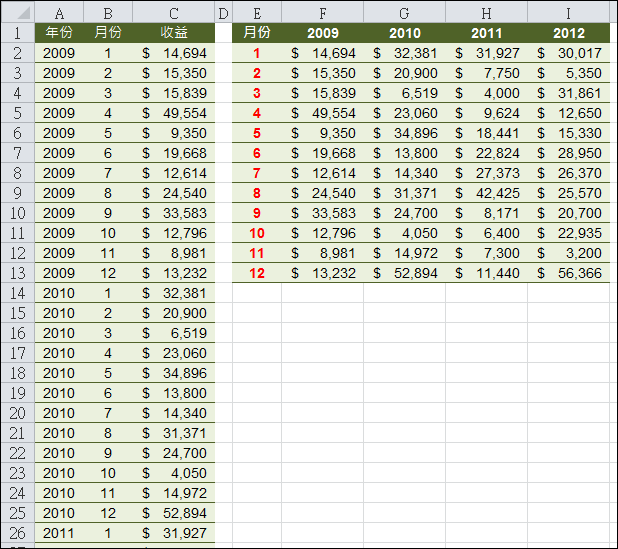This screenshot has height=549, width=618.
Task: Click the 年份 header cell
Action: [x=59, y=33]
